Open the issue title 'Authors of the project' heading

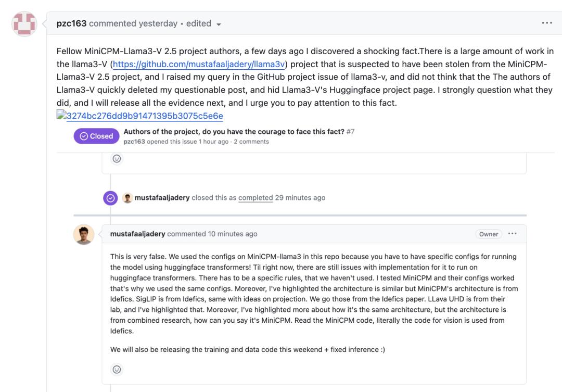tap(234, 132)
